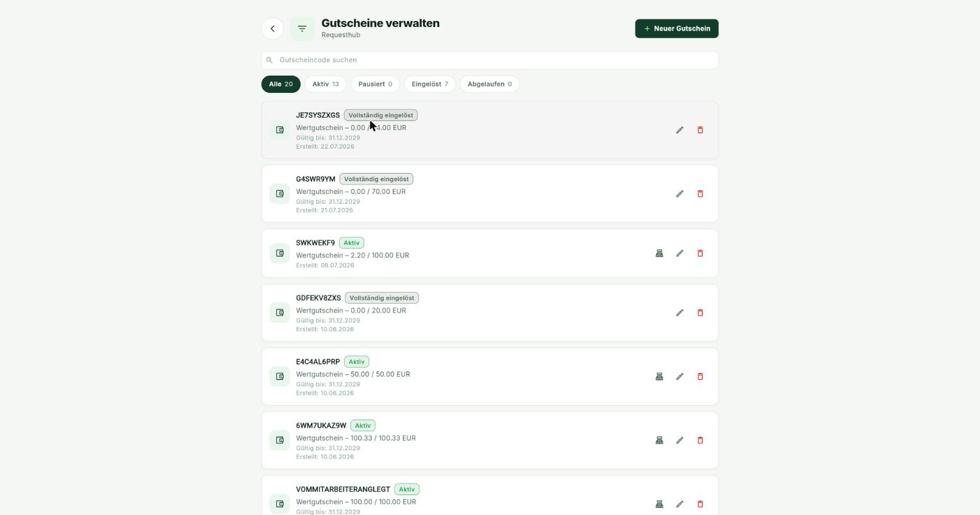
Task: Show all 20 vouchers with Alle filter
Action: [281, 84]
